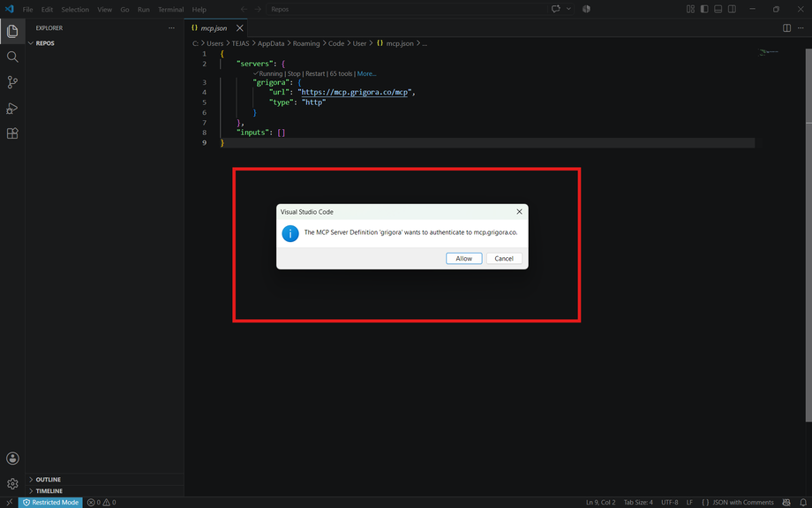
Task: Click TEJAS in the breadcrumb path
Action: [x=240, y=43]
